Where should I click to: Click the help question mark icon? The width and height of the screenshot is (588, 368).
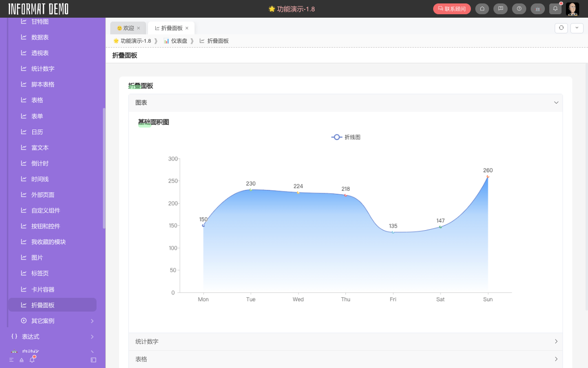519,9
